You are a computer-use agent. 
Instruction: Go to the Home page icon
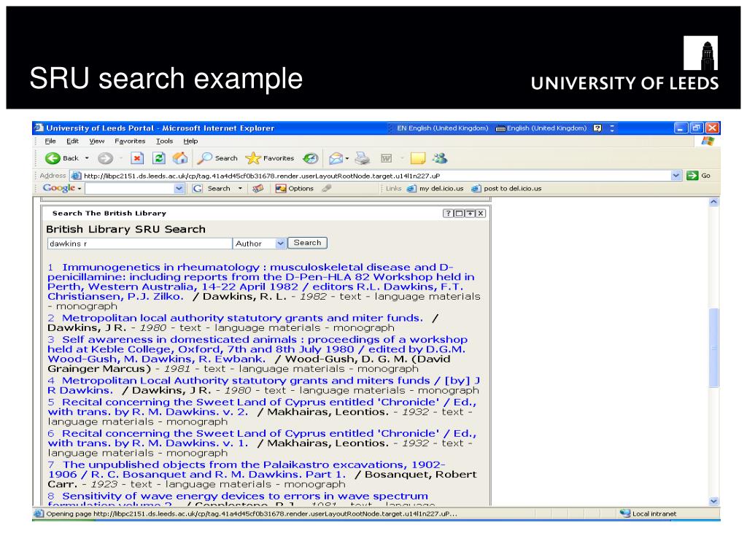click(180, 158)
